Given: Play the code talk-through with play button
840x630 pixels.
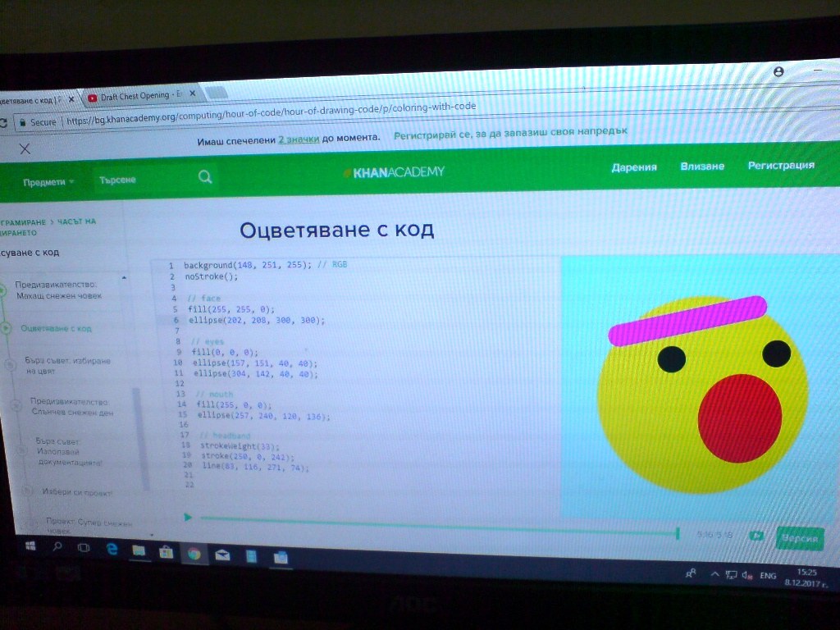Looking at the screenshot, I should coord(188,517).
